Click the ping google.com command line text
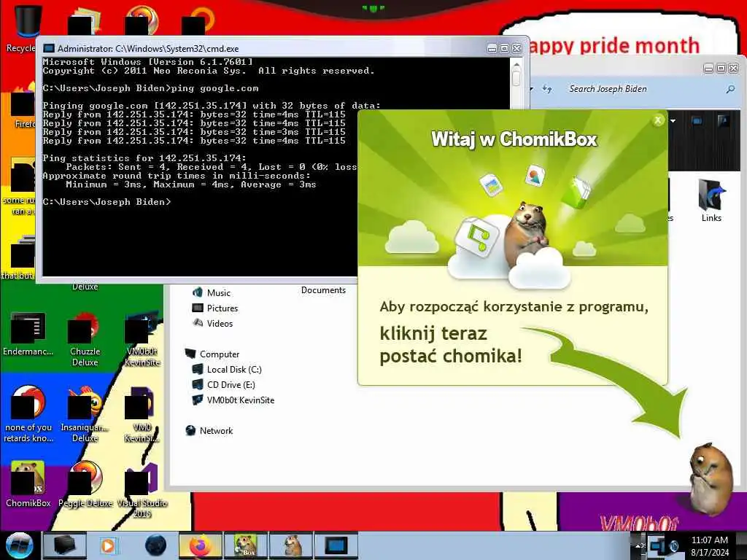The image size is (747, 560). tap(215, 88)
